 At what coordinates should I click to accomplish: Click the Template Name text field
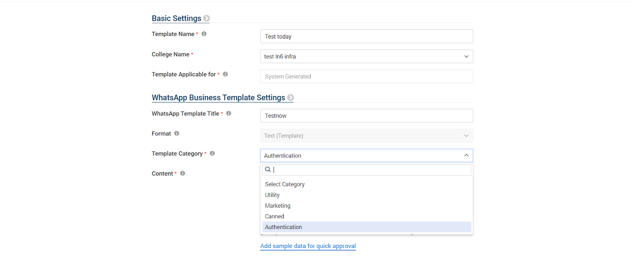[366, 37]
